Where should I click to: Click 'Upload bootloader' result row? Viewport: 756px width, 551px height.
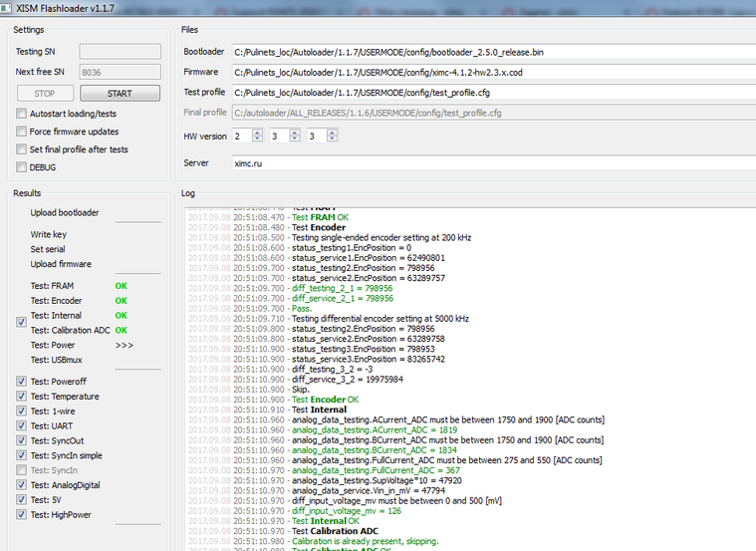tap(65, 213)
